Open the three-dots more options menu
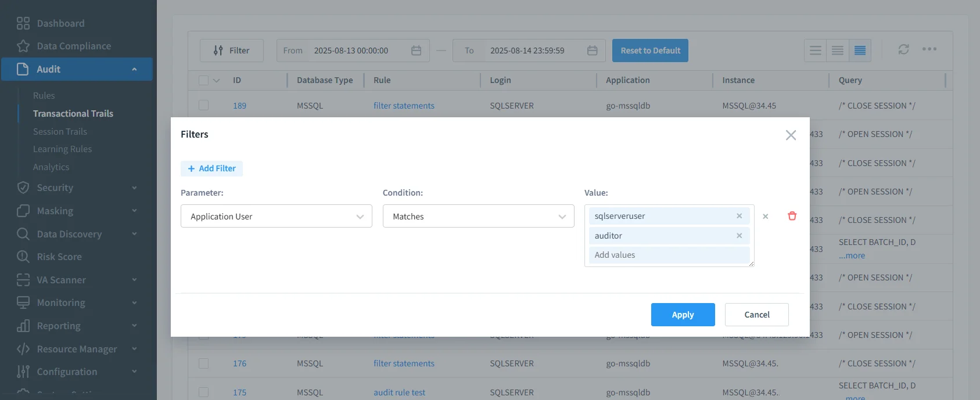Image resolution: width=980 pixels, height=400 pixels. pos(929,49)
